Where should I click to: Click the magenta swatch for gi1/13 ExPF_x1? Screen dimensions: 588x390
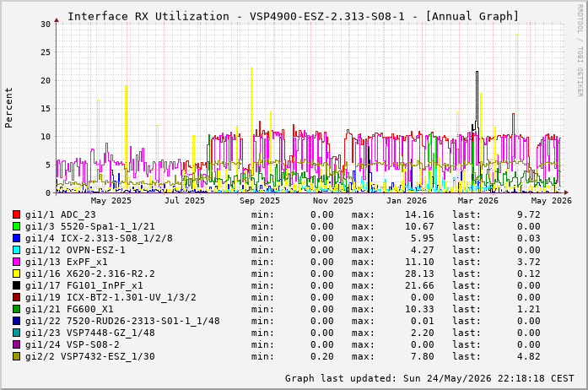pos(16,262)
